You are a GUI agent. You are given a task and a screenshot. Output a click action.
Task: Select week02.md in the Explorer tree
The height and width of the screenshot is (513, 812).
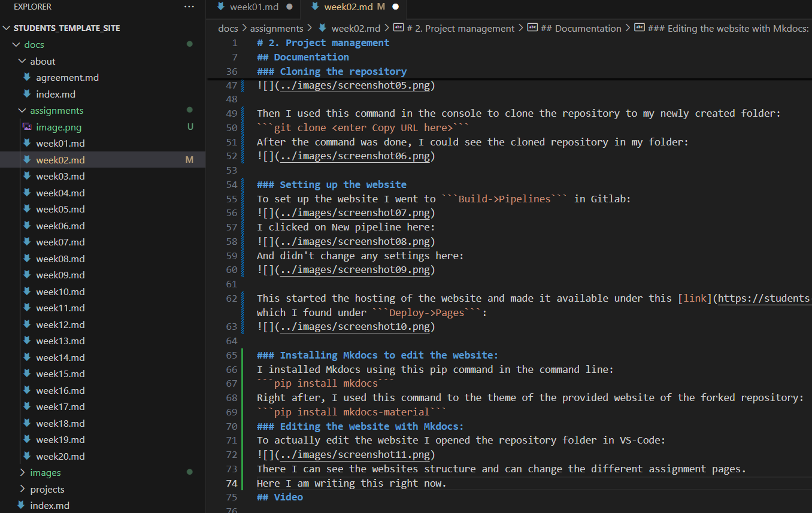coord(102,160)
